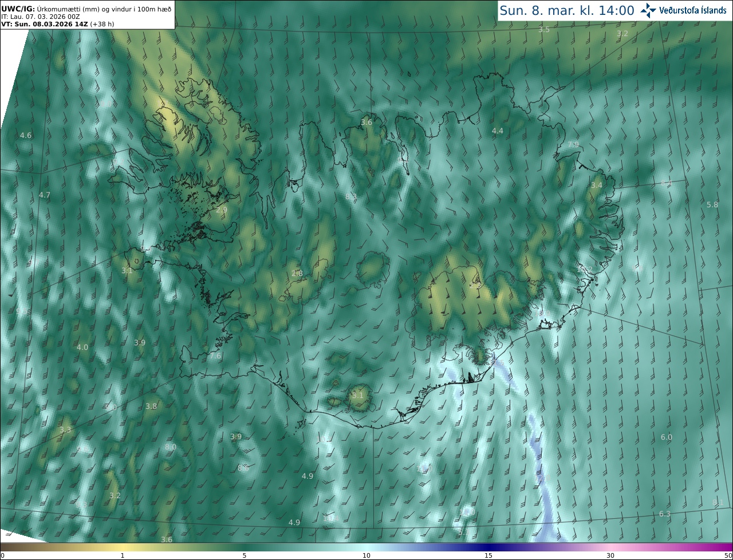Screen dimensions: 733x560
Task: Click the 4.4 value label on the map
Action: pos(498,131)
